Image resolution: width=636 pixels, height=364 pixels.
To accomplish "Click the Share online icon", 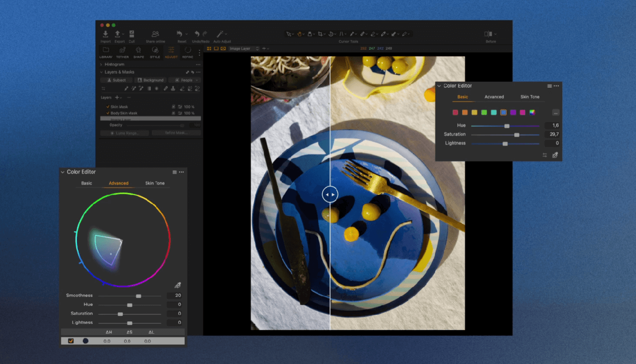I will click(x=155, y=34).
